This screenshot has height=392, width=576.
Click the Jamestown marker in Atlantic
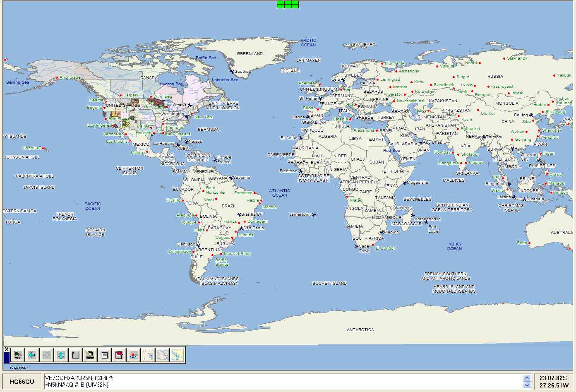(314, 214)
